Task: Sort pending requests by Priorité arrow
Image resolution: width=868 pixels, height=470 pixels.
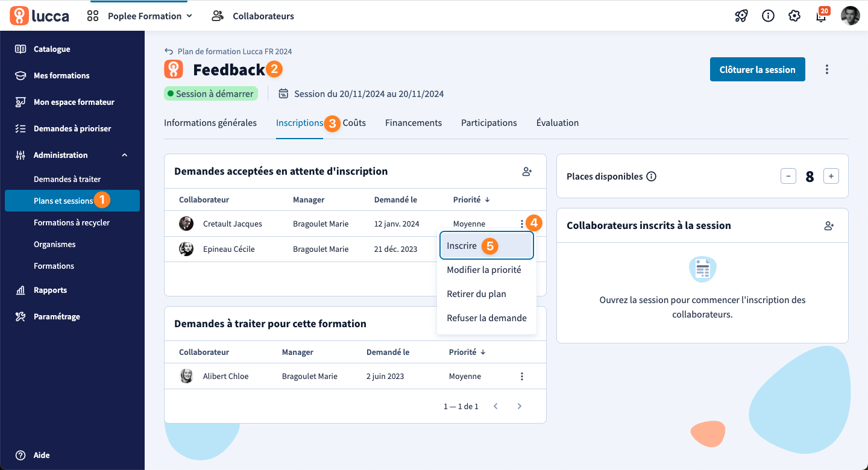Action: pos(483,352)
